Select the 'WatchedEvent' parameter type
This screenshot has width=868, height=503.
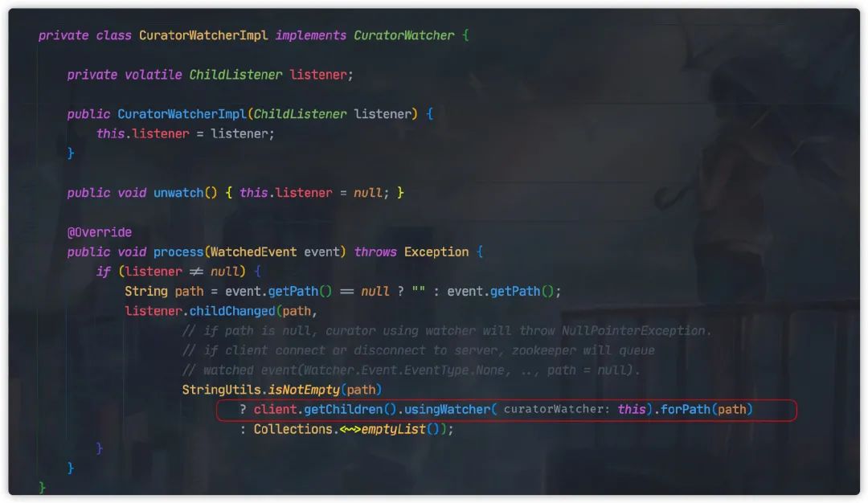click(x=253, y=252)
